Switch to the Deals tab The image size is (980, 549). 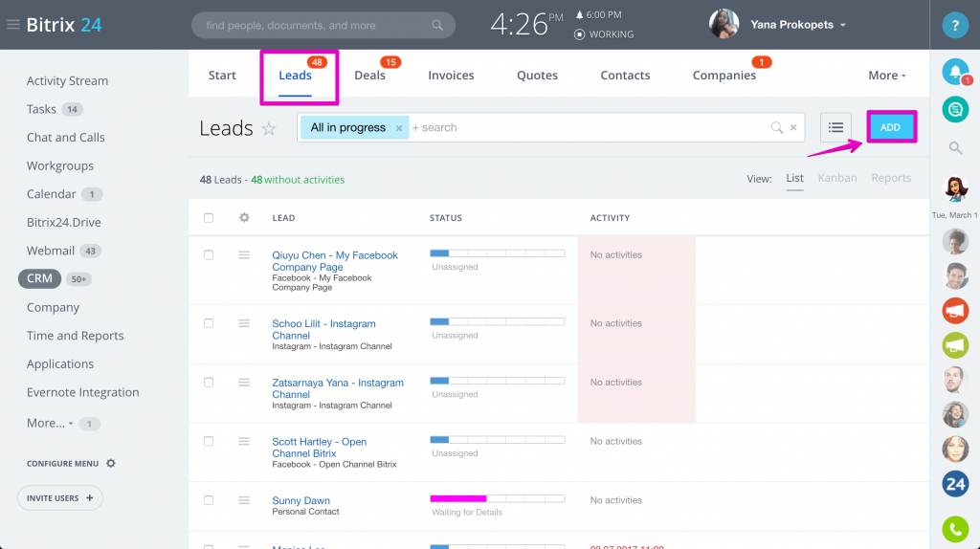pos(370,75)
